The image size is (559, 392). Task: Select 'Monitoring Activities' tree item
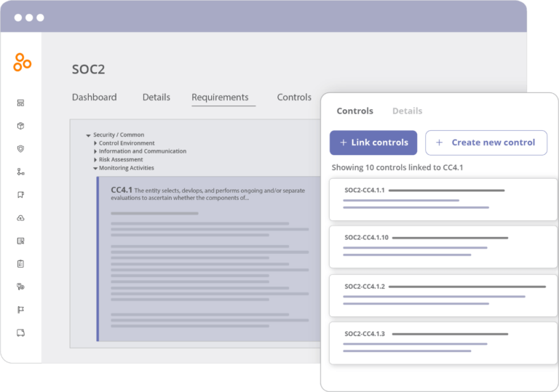(x=127, y=168)
